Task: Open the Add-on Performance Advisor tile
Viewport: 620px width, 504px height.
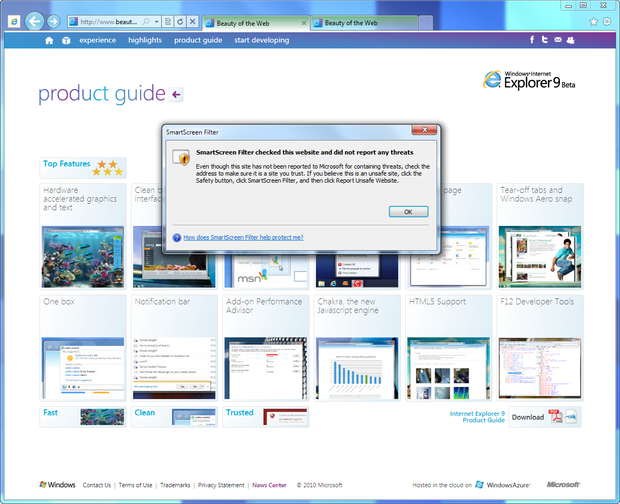Action: coord(266,348)
